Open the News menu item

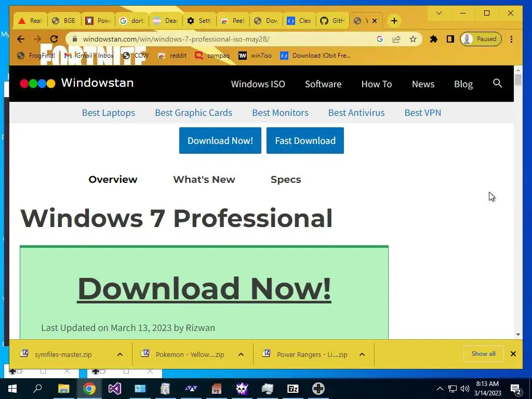[423, 84]
